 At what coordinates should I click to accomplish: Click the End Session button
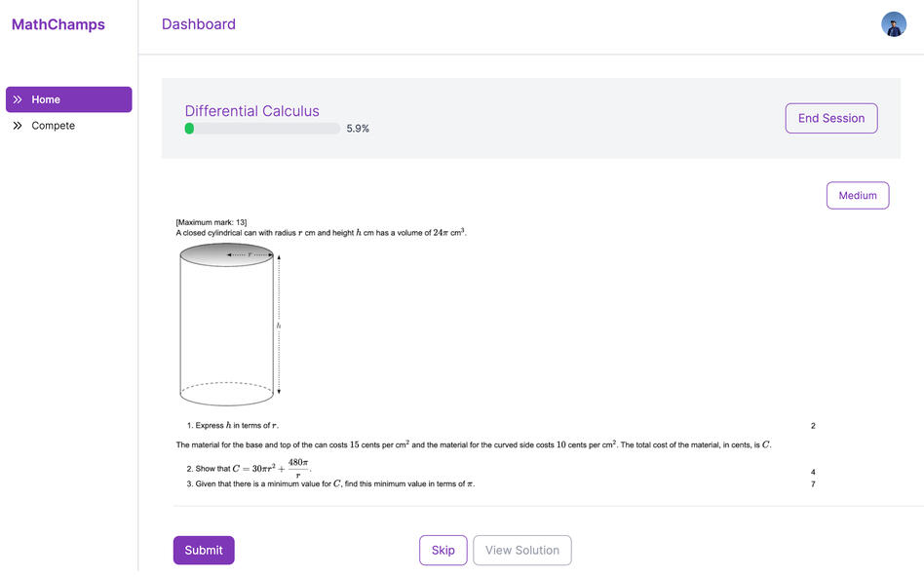(x=830, y=119)
